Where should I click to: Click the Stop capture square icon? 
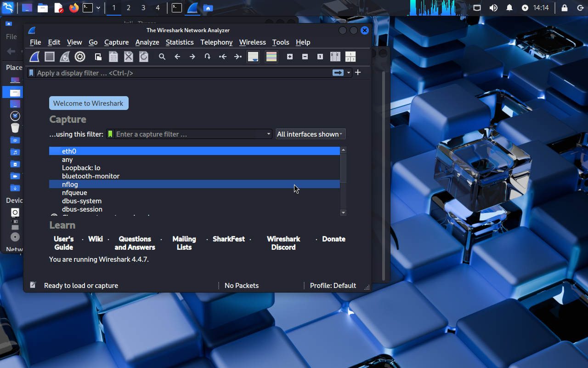[x=50, y=57]
